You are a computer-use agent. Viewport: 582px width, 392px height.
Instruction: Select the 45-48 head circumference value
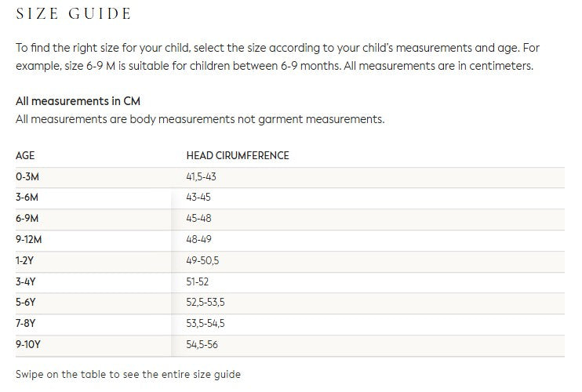pos(198,219)
